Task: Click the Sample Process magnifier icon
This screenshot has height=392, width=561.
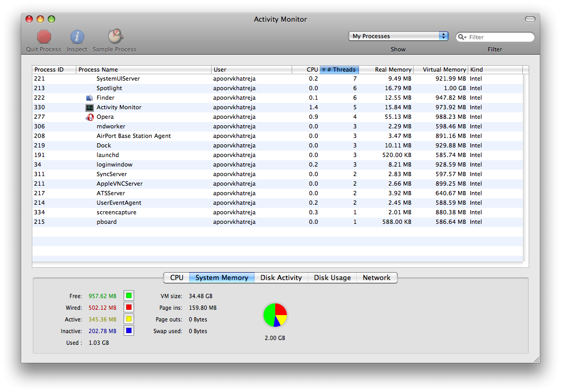Action: click(x=115, y=36)
